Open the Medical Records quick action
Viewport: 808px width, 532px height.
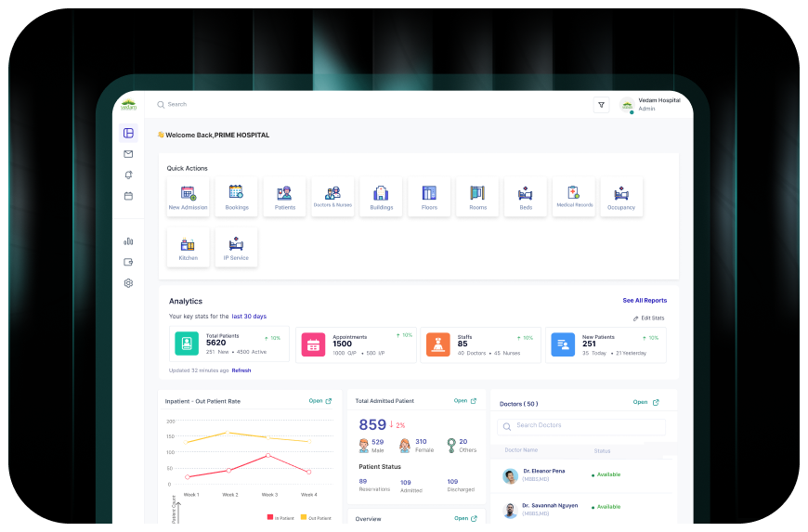coord(574,197)
